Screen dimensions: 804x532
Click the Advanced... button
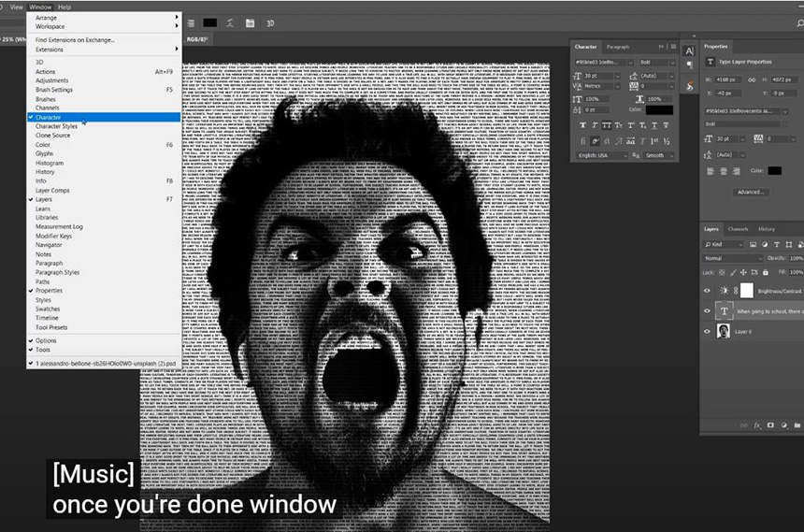coord(750,192)
